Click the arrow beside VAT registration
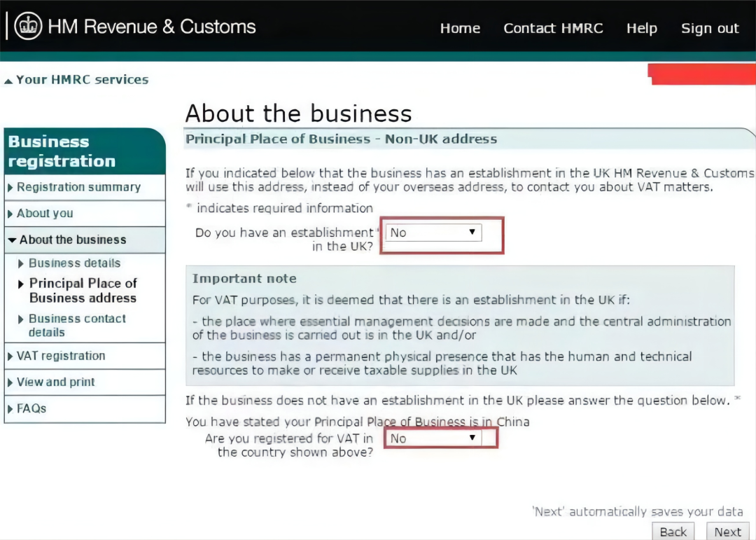The height and width of the screenshot is (540, 756). [x=10, y=356]
